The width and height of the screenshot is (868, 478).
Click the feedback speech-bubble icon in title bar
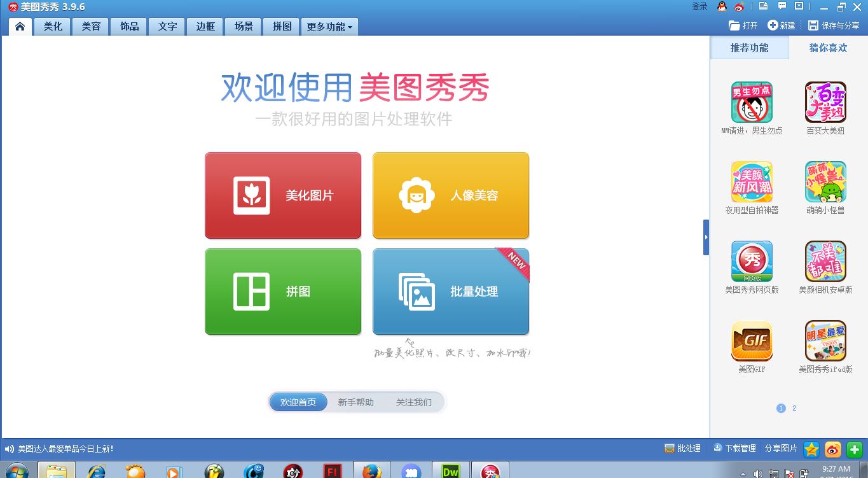coord(782,6)
